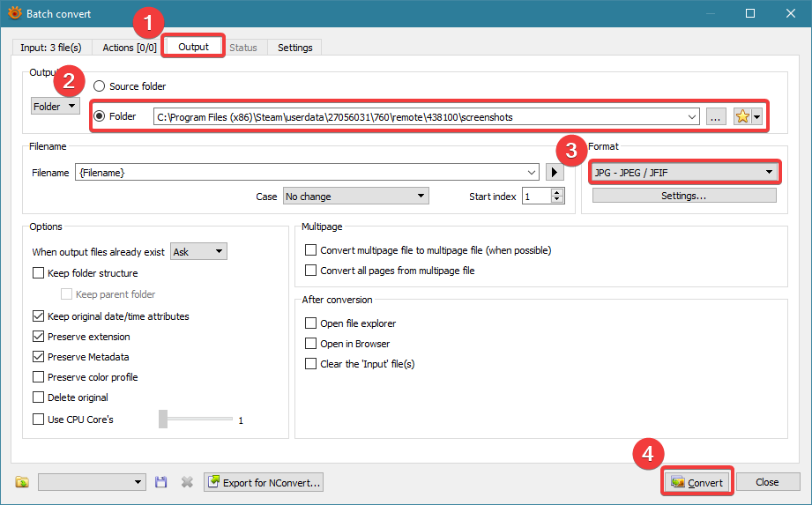This screenshot has width=812, height=505.
Task: Toggle Keep original date/time attributes
Action: click(38, 316)
